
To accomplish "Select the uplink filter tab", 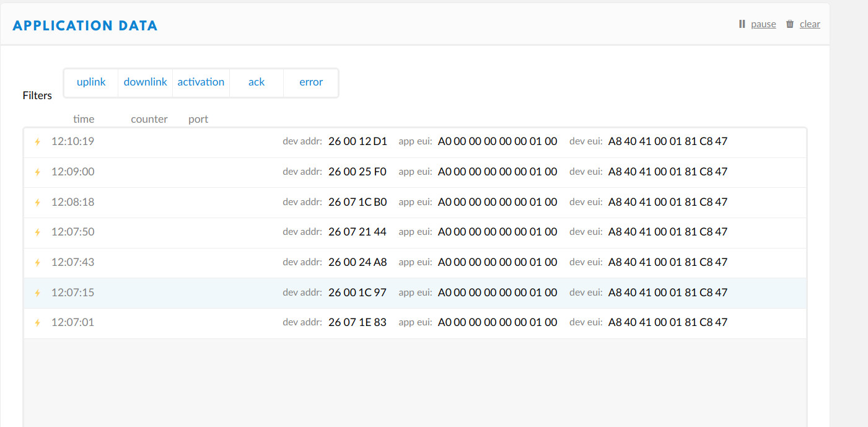I will pyautogui.click(x=91, y=82).
